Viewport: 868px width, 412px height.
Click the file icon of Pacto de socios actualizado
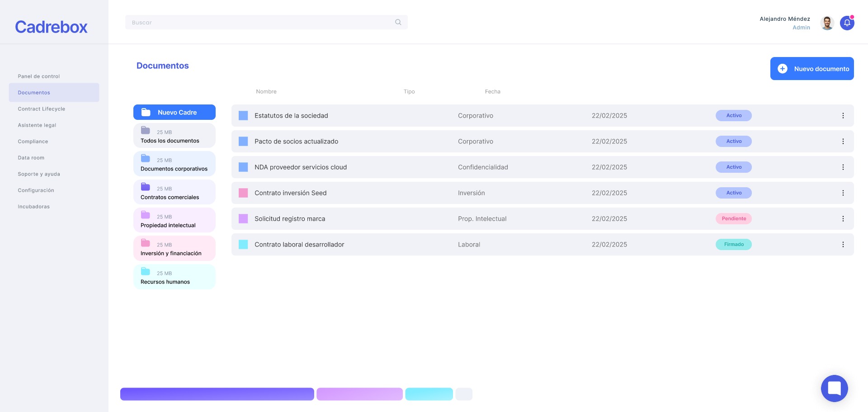click(x=243, y=142)
